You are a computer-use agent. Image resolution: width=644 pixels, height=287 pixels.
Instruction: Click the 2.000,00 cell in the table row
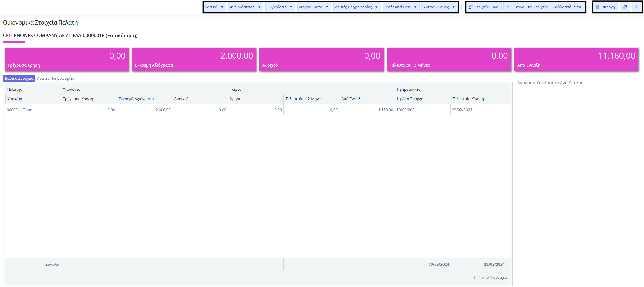pyautogui.click(x=144, y=110)
